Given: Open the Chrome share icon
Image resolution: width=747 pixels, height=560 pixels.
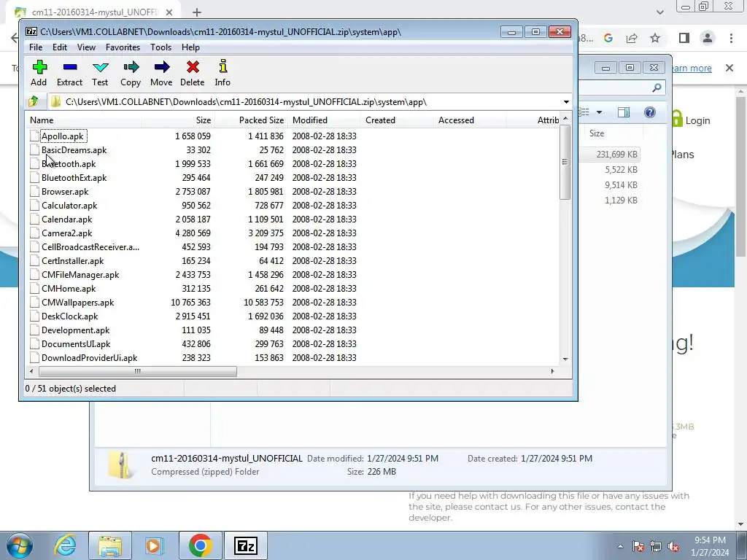Looking at the screenshot, I should 632,39.
